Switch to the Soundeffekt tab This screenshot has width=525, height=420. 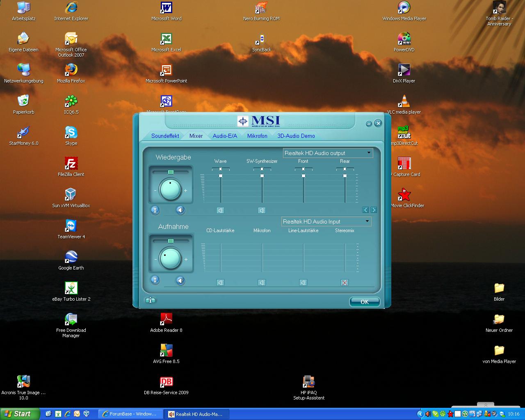point(165,136)
